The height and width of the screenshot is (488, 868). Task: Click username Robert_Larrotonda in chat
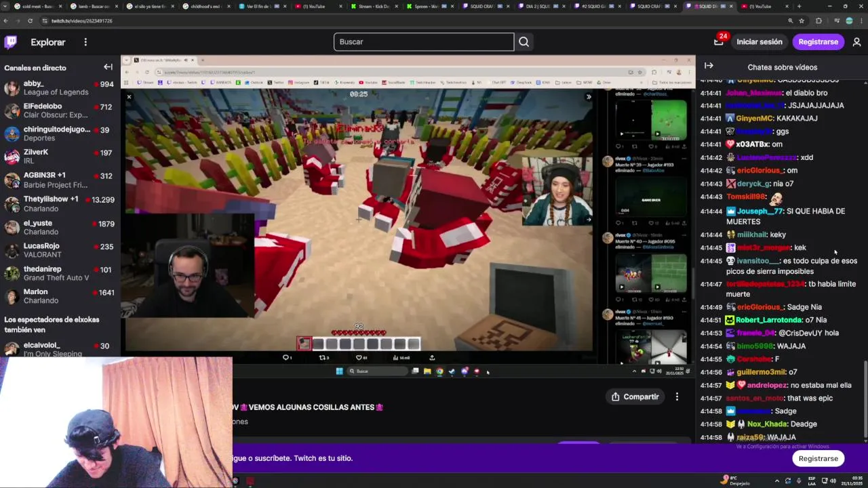[x=769, y=320]
